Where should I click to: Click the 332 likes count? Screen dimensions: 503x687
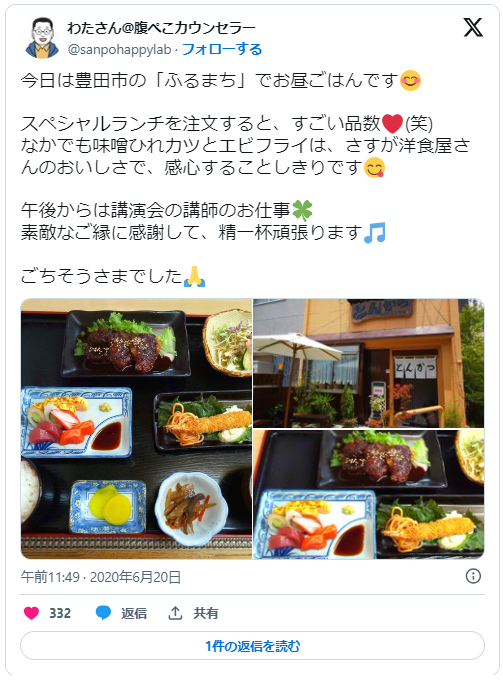tap(60, 613)
